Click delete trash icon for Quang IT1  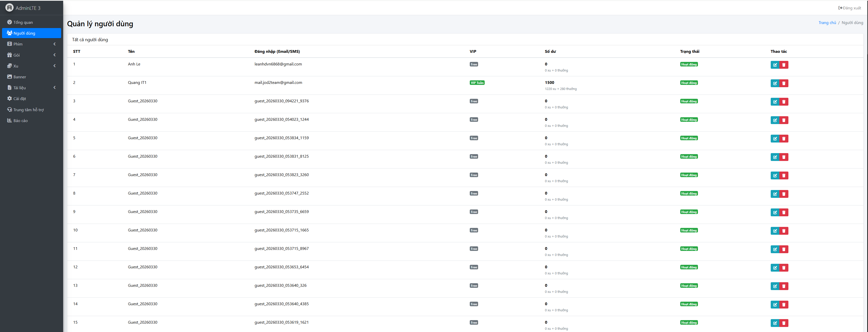784,83
